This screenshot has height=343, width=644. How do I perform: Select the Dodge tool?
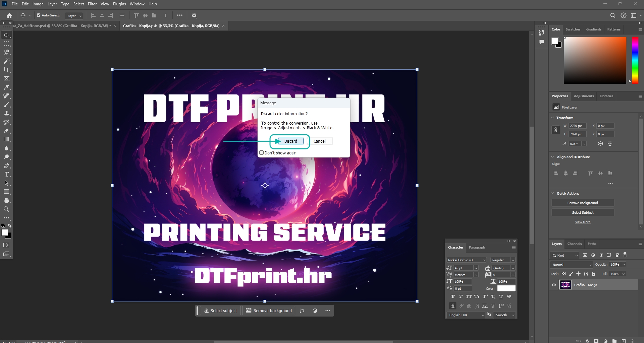(6, 157)
